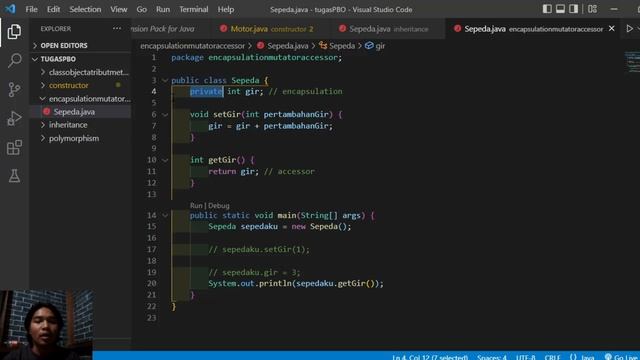
Task: Toggle secondary side bar layout icon
Action: [573, 9]
